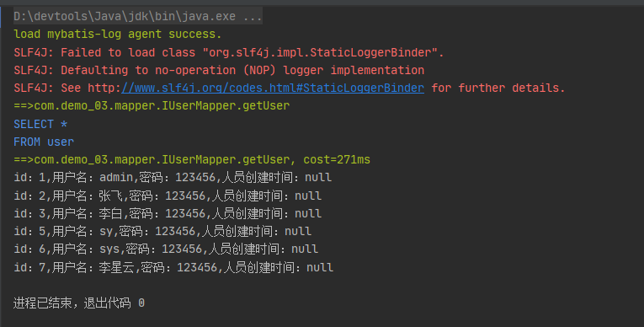Click the '进程已结束，退出代码 0' line
The height and width of the screenshot is (327, 644).
(x=79, y=303)
